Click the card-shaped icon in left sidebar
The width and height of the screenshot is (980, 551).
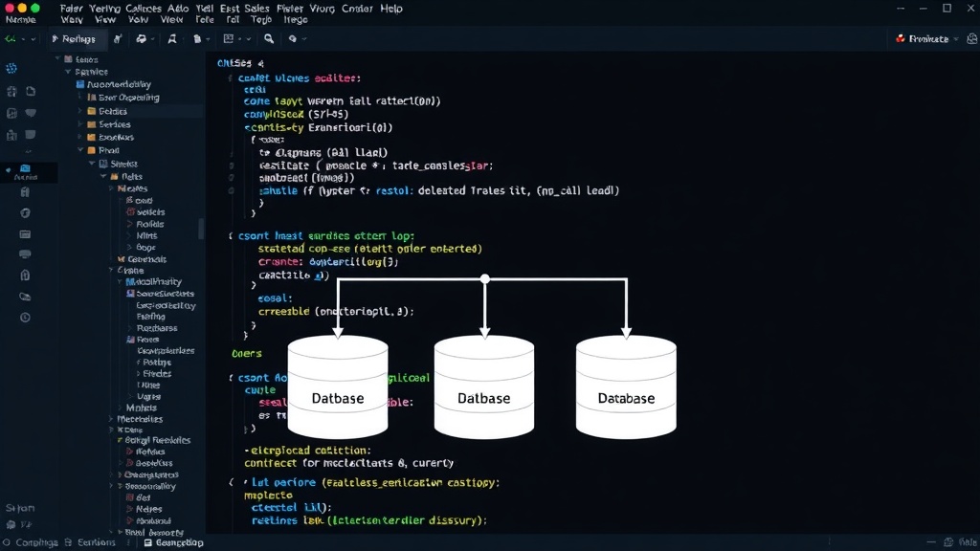coord(25,234)
